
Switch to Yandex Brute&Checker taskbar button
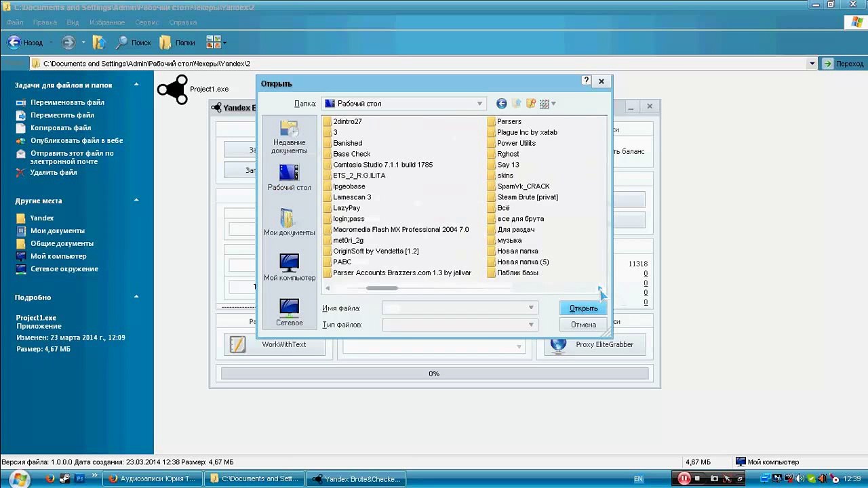356,479
